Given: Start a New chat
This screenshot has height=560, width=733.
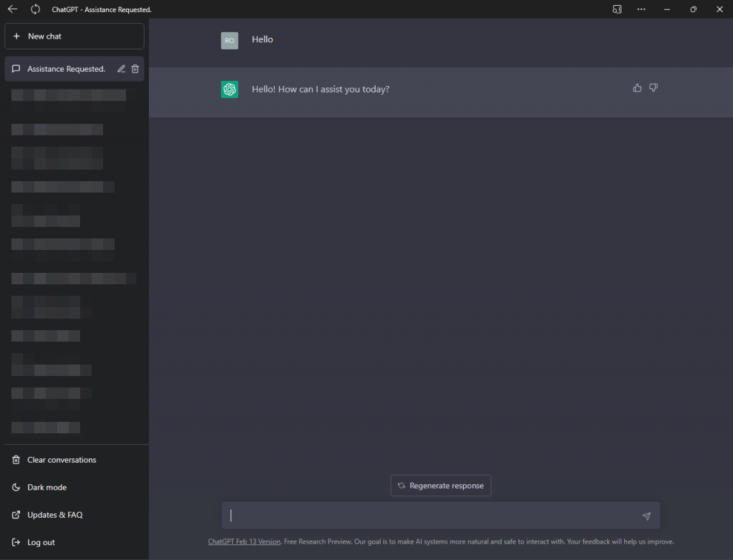Looking at the screenshot, I should pyautogui.click(x=74, y=36).
